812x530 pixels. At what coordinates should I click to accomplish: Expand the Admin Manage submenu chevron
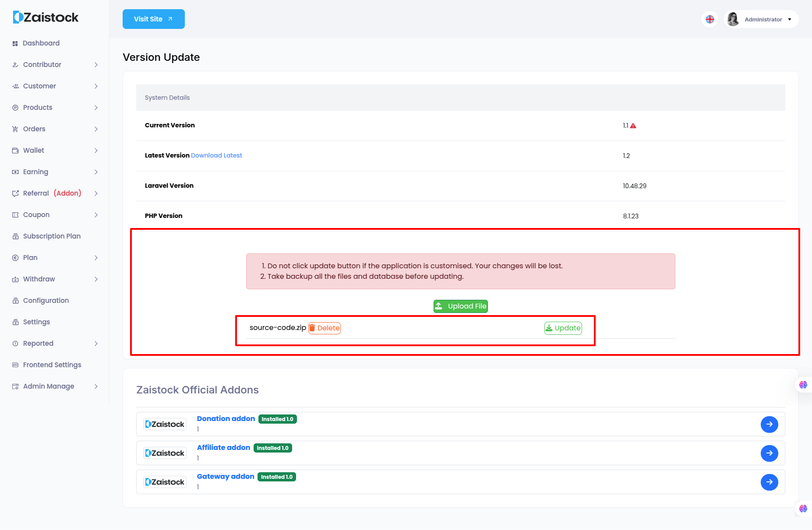pos(96,386)
